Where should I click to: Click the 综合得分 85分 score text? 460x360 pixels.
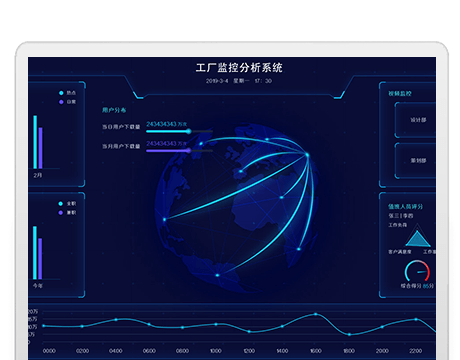tap(417, 286)
